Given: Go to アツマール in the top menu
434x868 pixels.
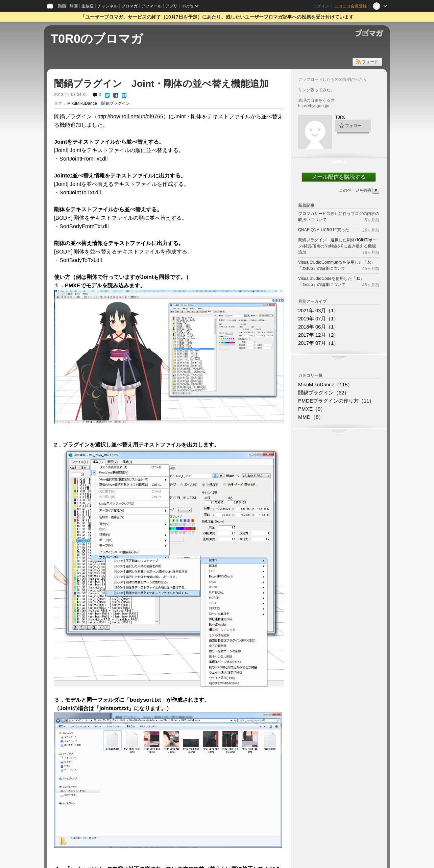Looking at the screenshot, I should coord(151,6).
